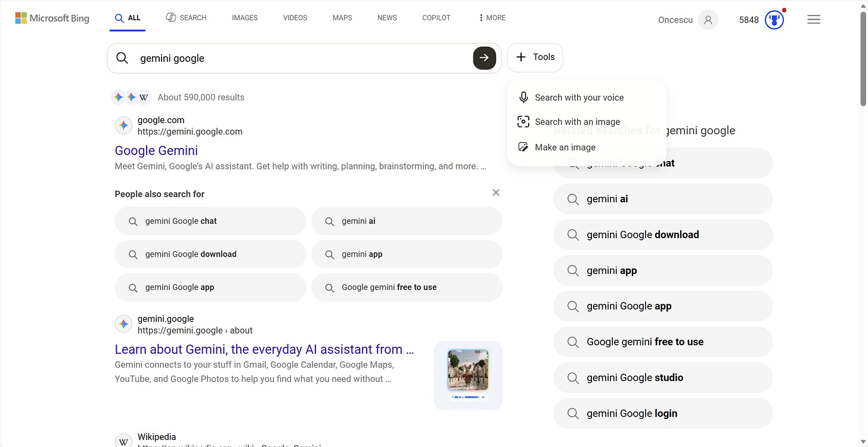Click related search gemini Google download
This screenshot has width=868, height=447.
[x=663, y=235]
